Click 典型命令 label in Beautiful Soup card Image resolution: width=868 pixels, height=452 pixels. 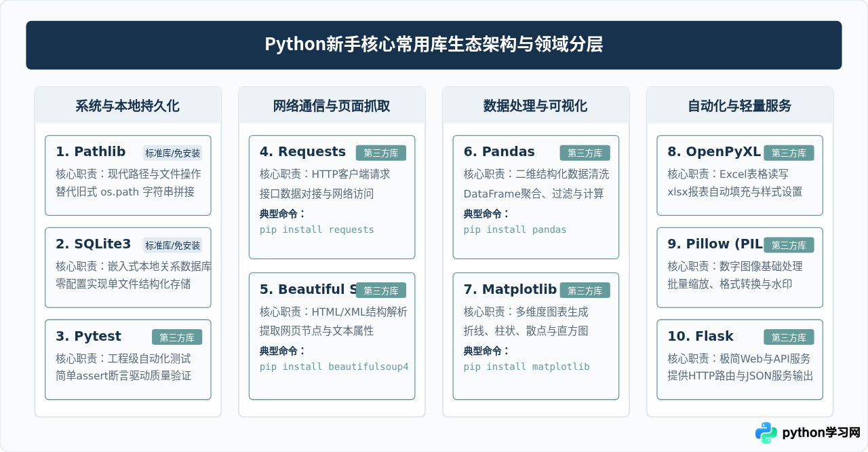[x=282, y=352]
